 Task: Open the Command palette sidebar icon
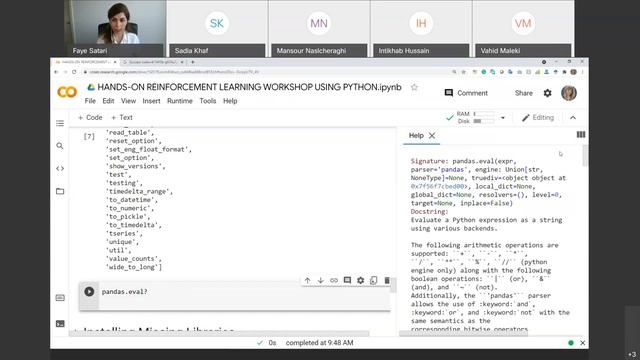point(60,298)
